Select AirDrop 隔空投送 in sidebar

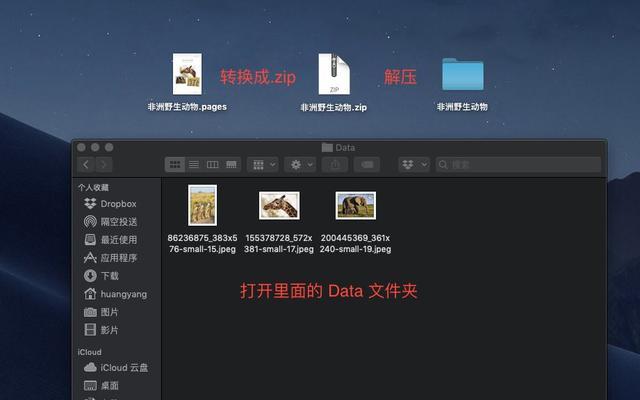117,222
